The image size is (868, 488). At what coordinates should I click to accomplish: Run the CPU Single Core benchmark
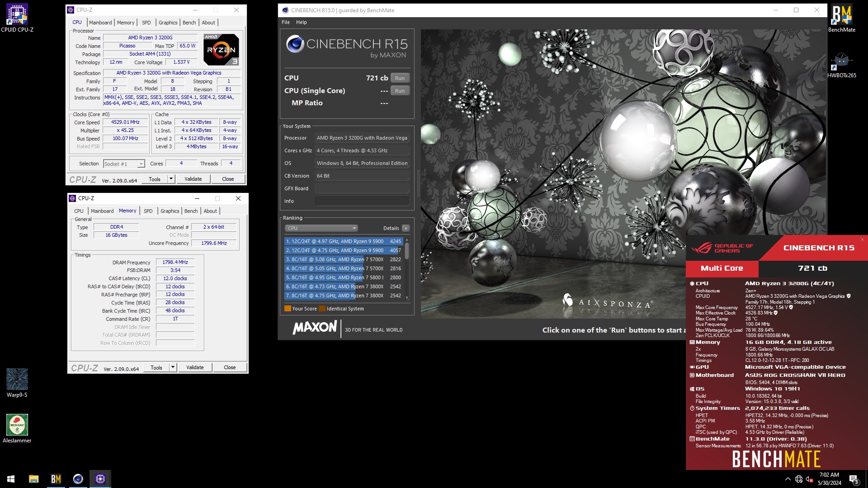[400, 91]
